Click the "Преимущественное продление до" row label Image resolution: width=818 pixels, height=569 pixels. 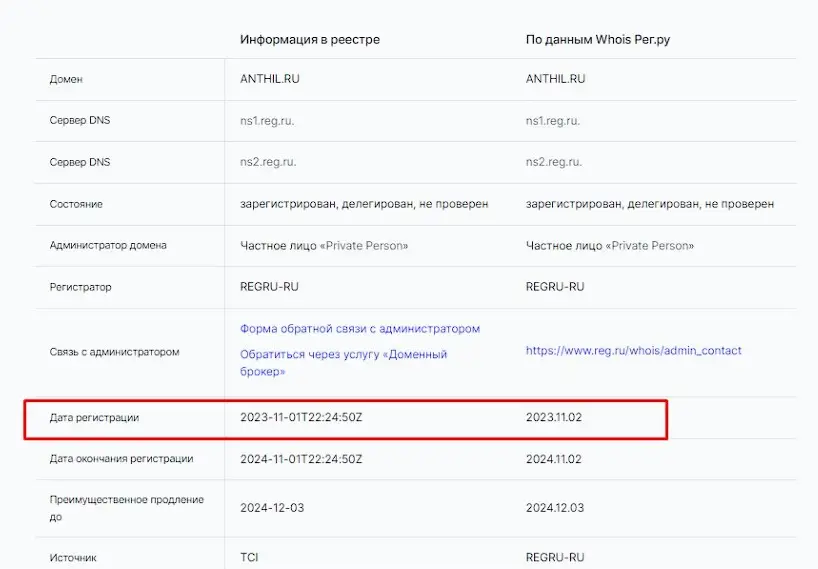(126, 508)
